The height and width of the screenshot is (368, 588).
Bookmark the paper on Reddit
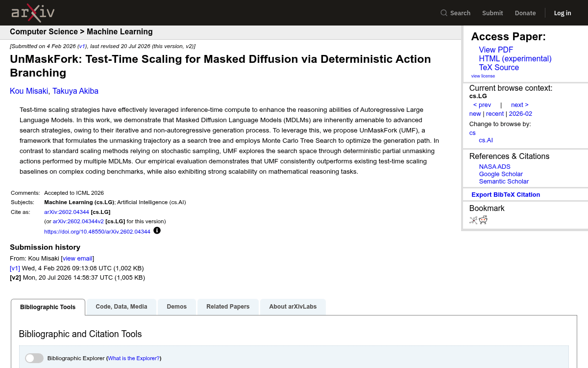484,220
